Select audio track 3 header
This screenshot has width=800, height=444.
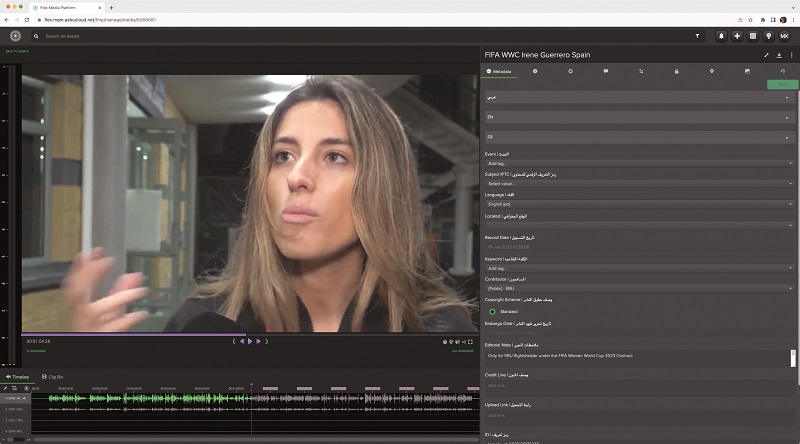(x=16, y=420)
